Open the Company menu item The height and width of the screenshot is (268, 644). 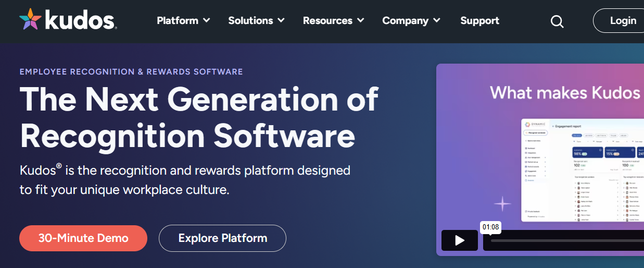pos(405,20)
